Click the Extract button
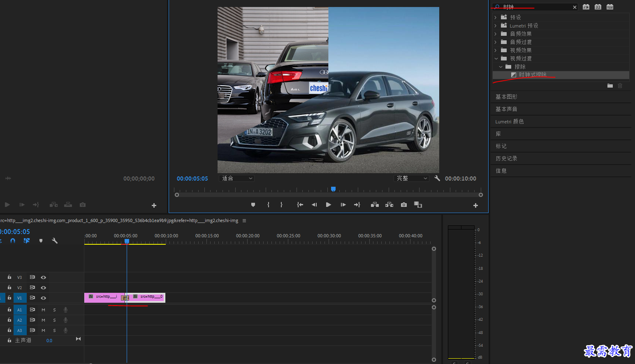The height and width of the screenshot is (364, 635). point(389,205)
